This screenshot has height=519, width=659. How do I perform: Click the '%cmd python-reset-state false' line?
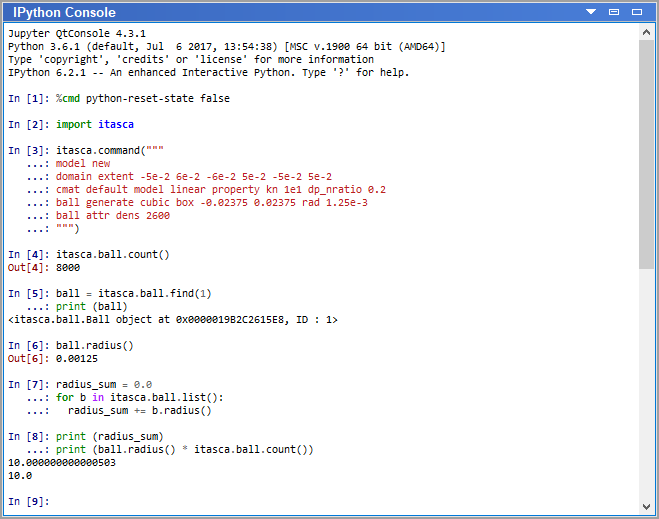(x=142, y=98)
